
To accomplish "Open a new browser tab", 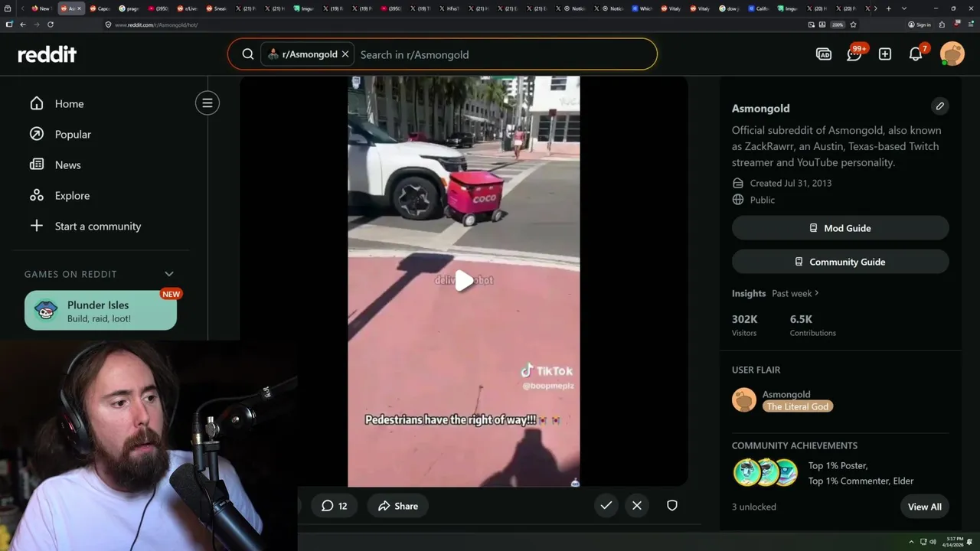I will click(888, 8).
